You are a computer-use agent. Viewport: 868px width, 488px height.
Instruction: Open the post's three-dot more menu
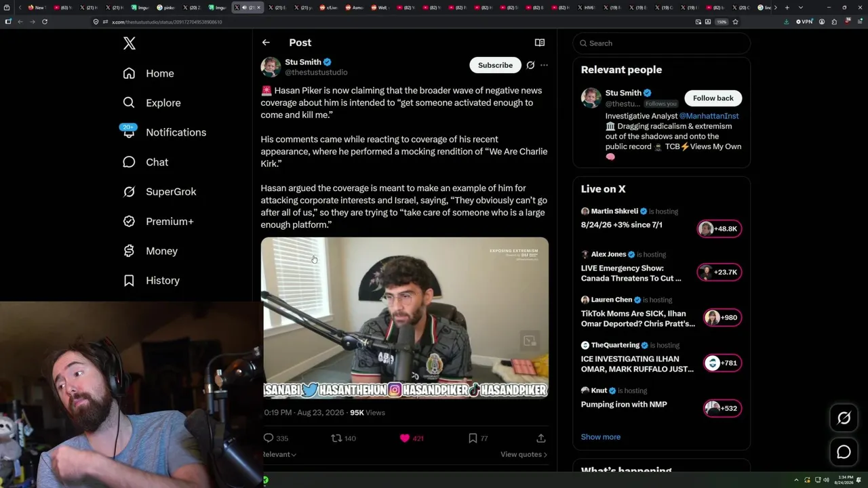click(544, 65)
